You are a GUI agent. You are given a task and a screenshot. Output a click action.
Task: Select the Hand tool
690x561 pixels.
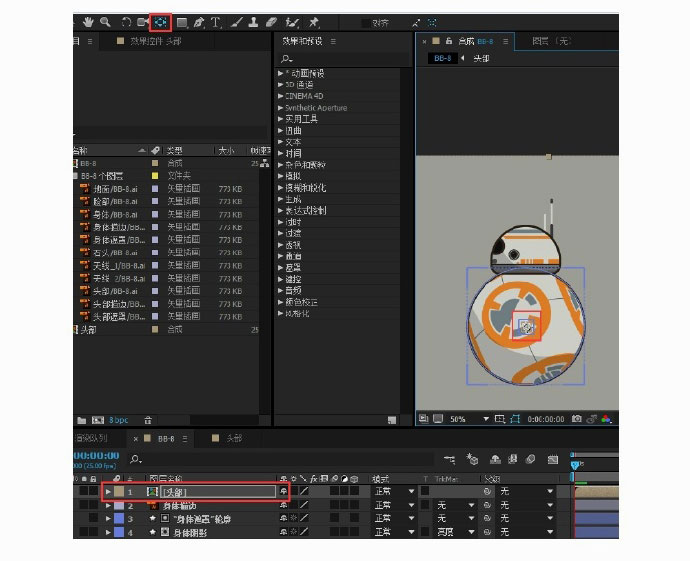pyautogui.click(x=88, y=22)
